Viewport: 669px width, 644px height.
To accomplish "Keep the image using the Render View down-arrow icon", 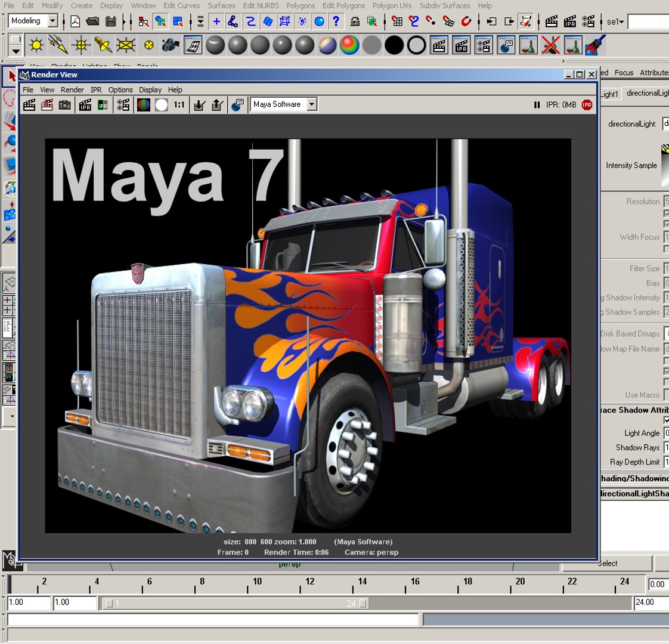I will point(199,105).
